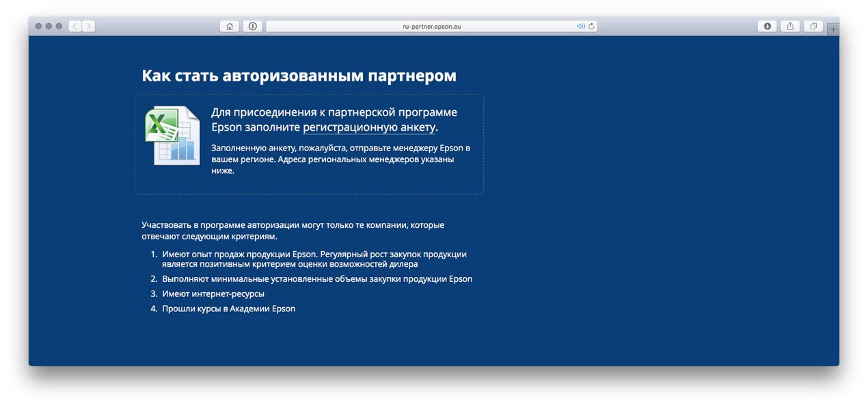
Task: Click list item Прошли курсы в Академии Epson
Action: pyautogui.click(x=228, y=308)
